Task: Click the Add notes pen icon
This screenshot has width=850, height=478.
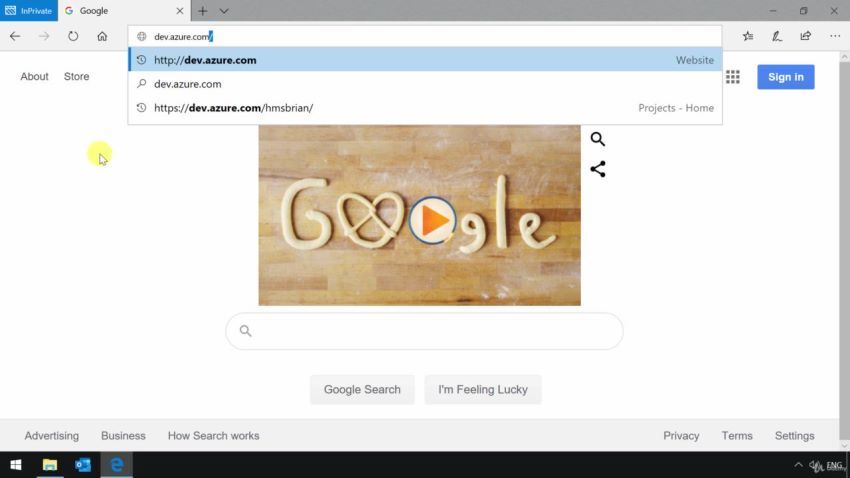Action: [777, 36]
